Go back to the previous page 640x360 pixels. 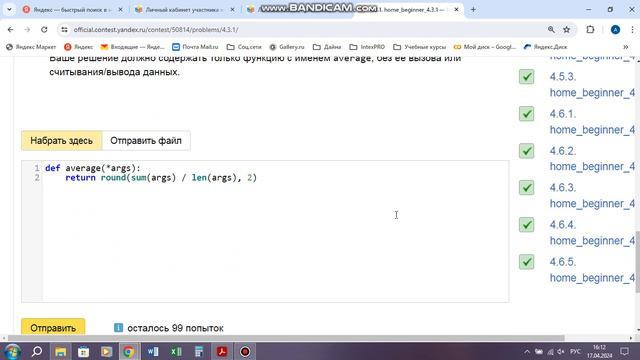click(x=11, y=29)
